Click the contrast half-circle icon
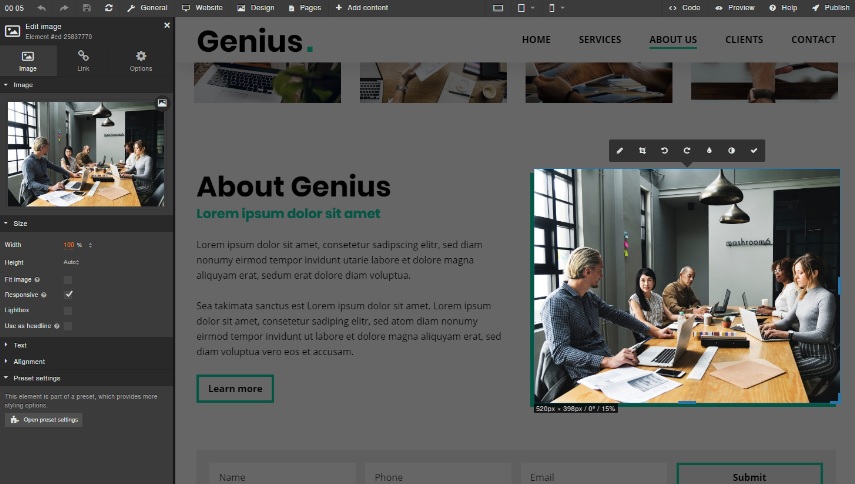855x484 pixels. pyautogui.click(x=731, y=150)
